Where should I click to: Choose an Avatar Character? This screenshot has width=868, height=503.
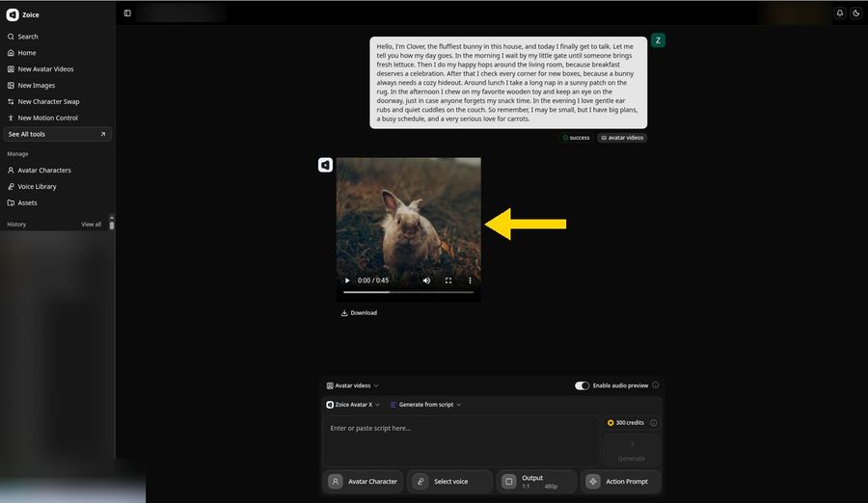point(364,482)
